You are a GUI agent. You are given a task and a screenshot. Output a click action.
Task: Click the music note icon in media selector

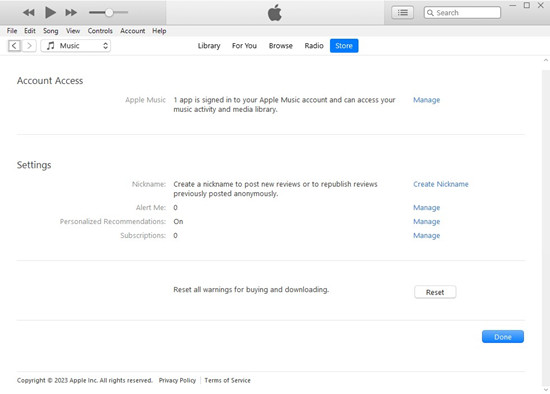(51, 46)
